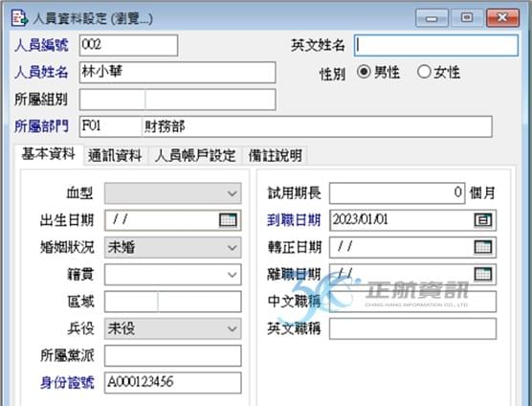532x406 pixels.
Task: Click the department name field 財務部
Action: coord(317,126)
